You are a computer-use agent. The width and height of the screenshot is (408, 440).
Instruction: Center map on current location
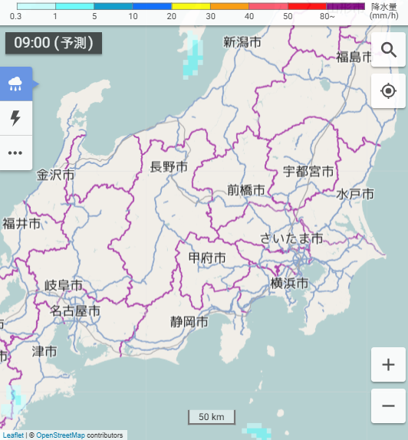pyautogui.click(x=388, y=91)
